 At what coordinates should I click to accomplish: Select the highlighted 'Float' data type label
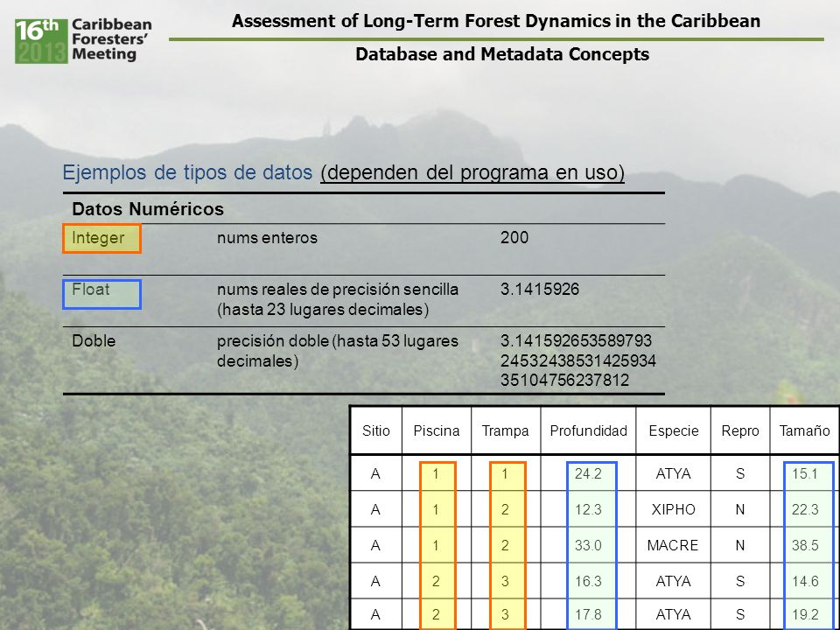point(101,294)
